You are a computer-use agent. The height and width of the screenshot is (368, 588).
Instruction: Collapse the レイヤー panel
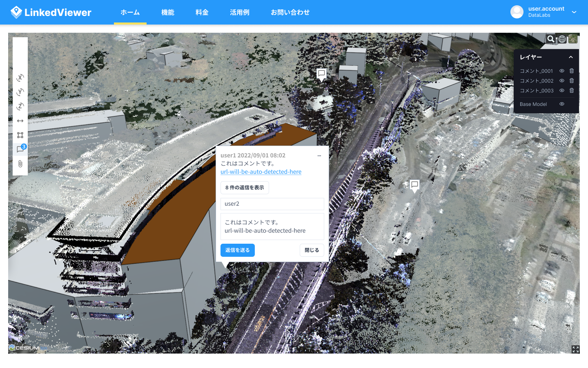[x=571, y=57]
